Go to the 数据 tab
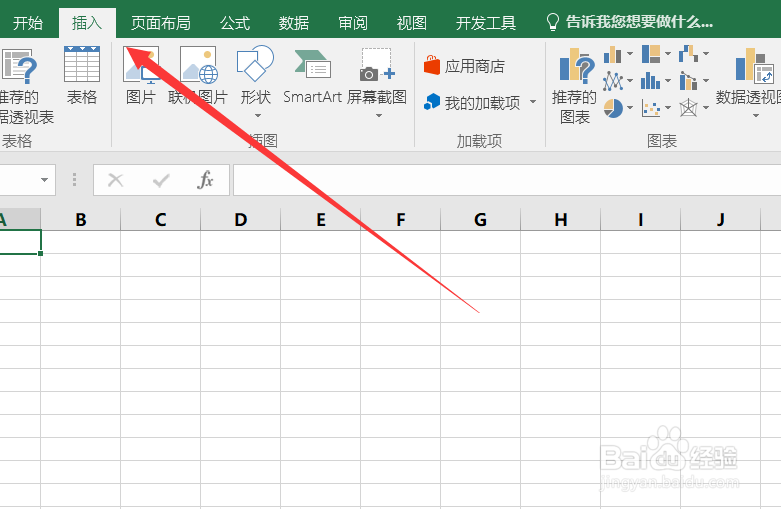Viewport: 781px width, 509px height. (x=294, y=23)
